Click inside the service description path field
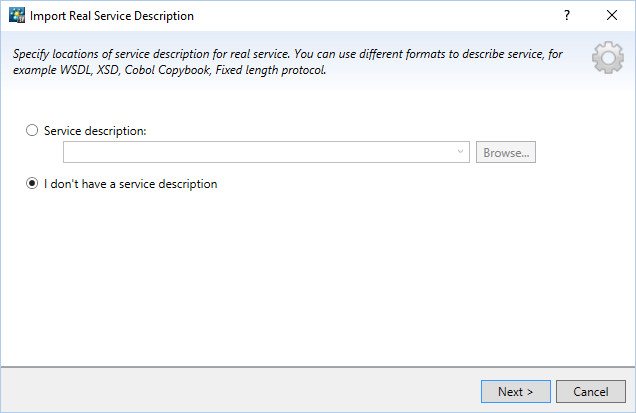 [258, 153]
